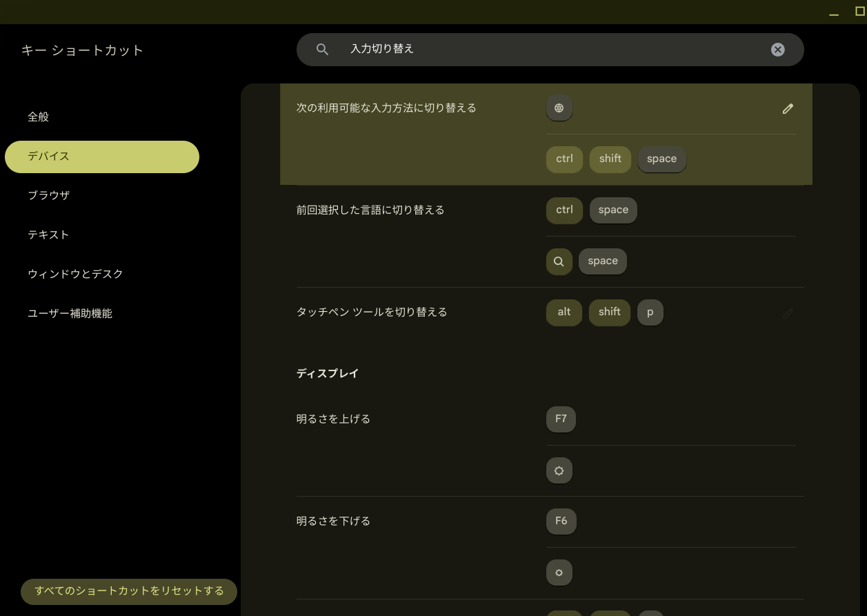Click the search magnifier icon in search bar
The height and width of the screenshot is (616, 867).
[322, 50]
